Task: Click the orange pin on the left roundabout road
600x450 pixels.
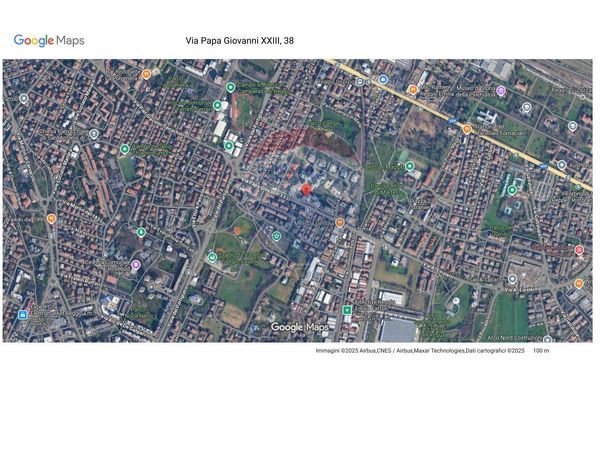Action: [x=51, y=219]
